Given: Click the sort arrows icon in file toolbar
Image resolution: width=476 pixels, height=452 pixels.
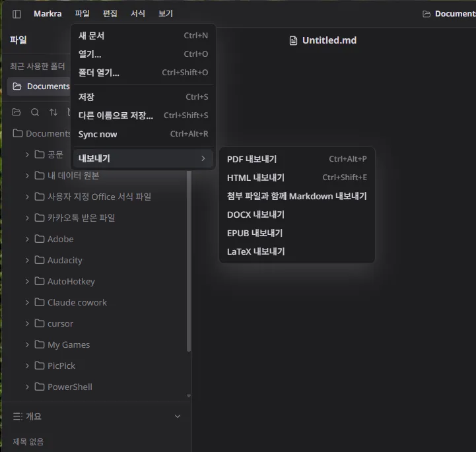Looking at the screenshot, I should [53, 112].
